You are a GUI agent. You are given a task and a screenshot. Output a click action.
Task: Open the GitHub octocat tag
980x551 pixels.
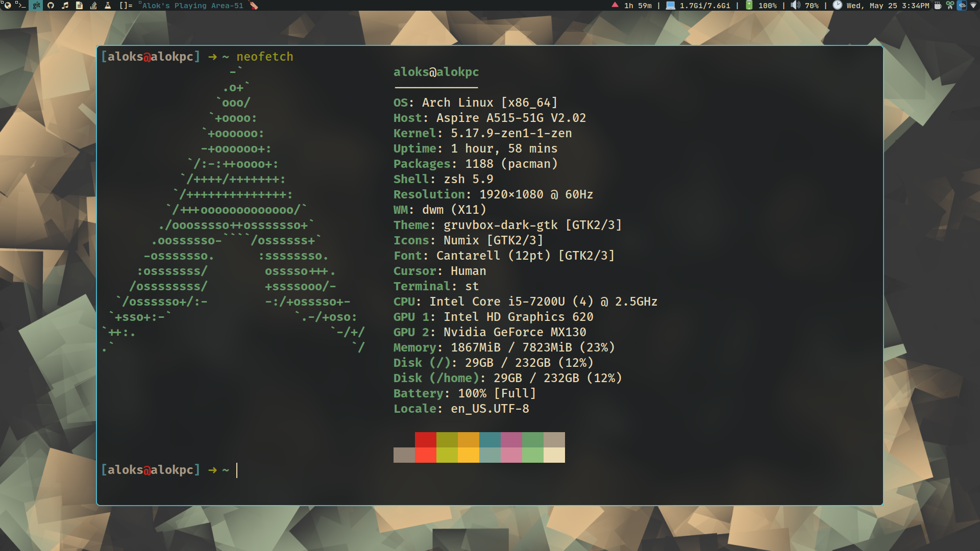pos(51,6)
